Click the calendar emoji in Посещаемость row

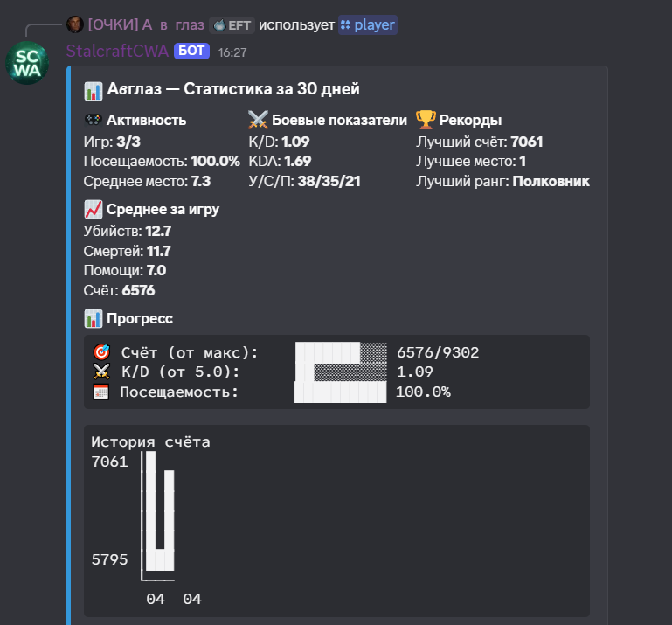pos(100,392)
